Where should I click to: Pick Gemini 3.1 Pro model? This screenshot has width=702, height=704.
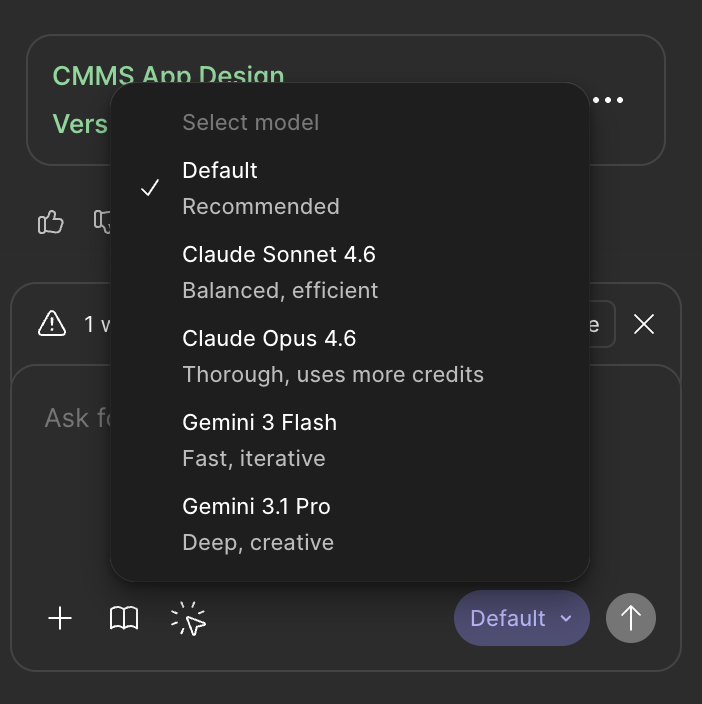257,524
